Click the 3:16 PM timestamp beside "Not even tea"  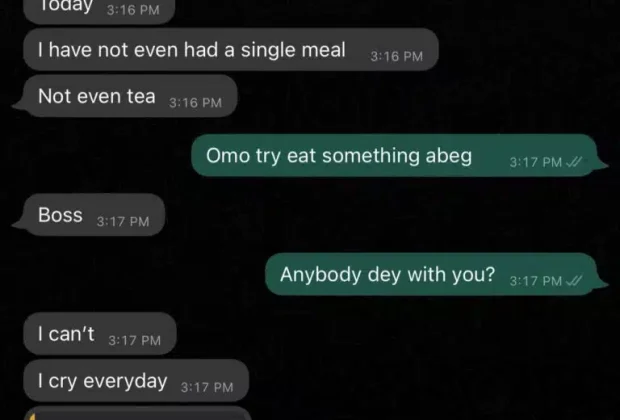[x=195, y=102]
